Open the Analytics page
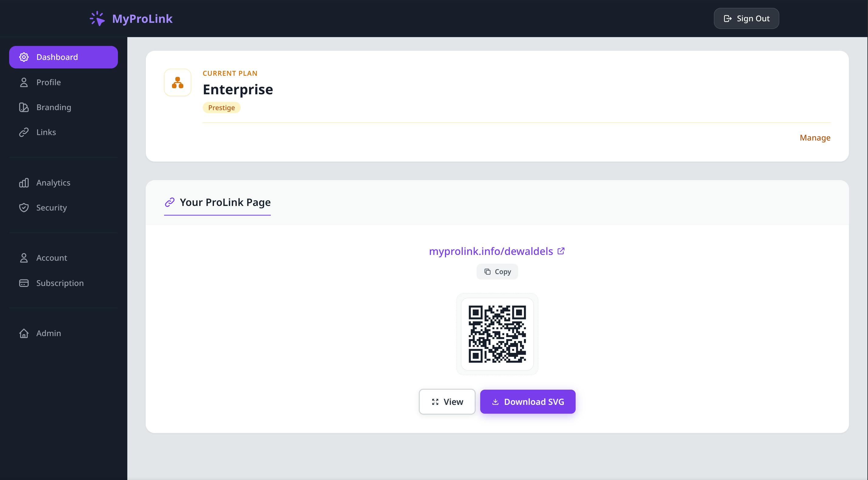 point(63,183)
